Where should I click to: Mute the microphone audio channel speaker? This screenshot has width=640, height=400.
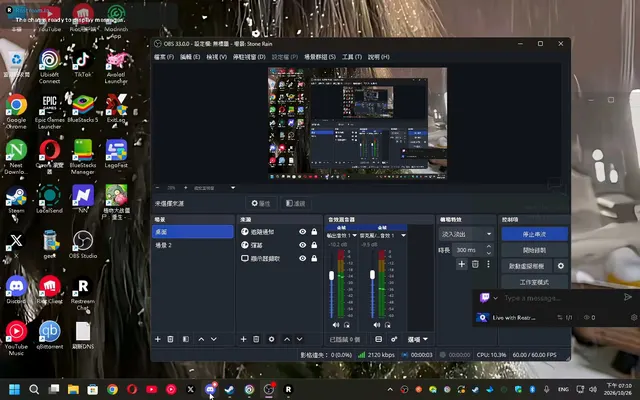tap(376, 325)
